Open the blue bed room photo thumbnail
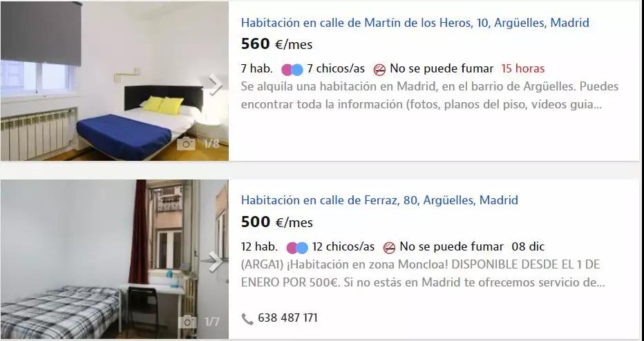The height and width of the screenshot is (341, 644). click(114, 81)
